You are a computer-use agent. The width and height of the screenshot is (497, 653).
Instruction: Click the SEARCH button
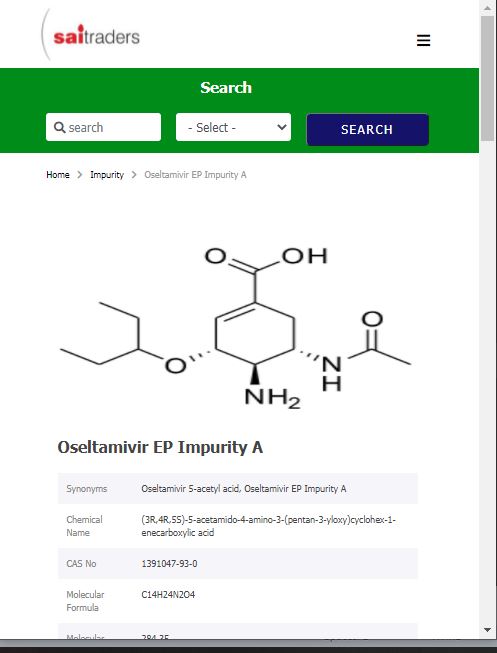click(367, 130)
